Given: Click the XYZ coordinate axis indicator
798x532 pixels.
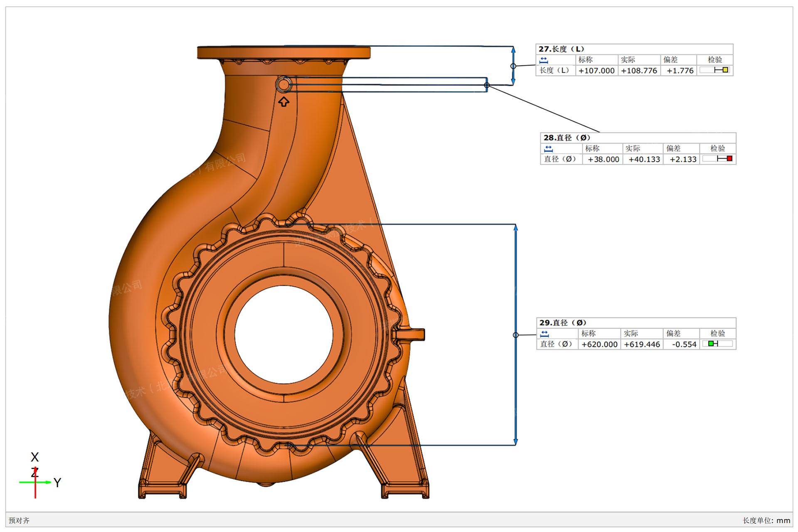Looking at the screenshot, I should click(40, 476).
